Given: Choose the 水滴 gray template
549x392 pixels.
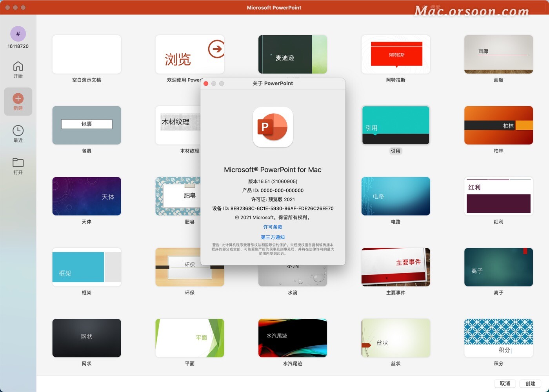Looking at the screenshot, I should tap(293, 276).
